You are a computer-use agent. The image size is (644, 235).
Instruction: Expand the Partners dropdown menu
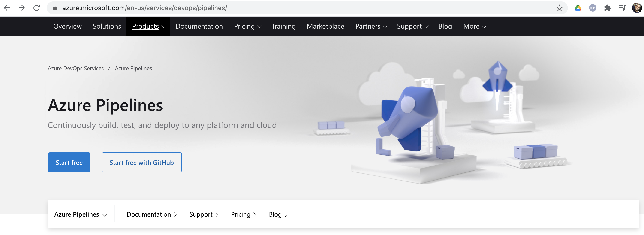(371, 26)
